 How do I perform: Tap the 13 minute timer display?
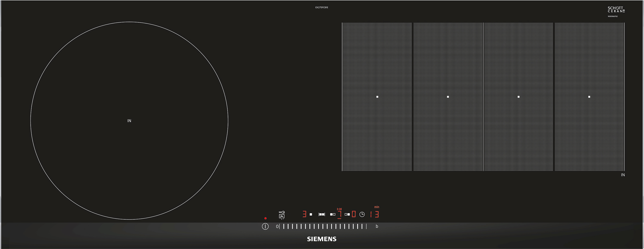point(375,214)
